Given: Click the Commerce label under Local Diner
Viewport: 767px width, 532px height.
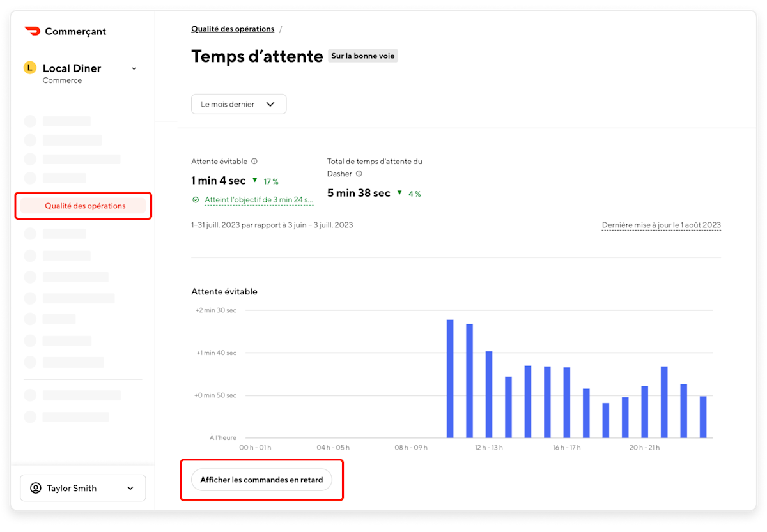Looking at the screenshot, I should click(62, 80).
